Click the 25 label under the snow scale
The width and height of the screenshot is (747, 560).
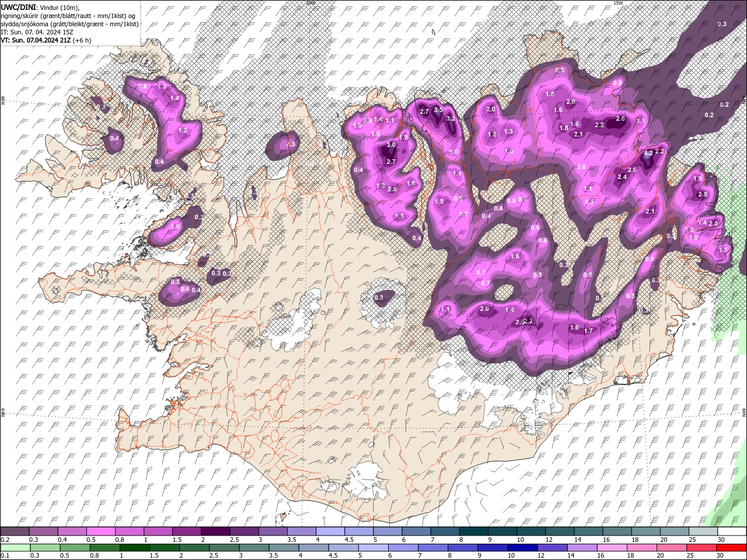pos(692,540)
